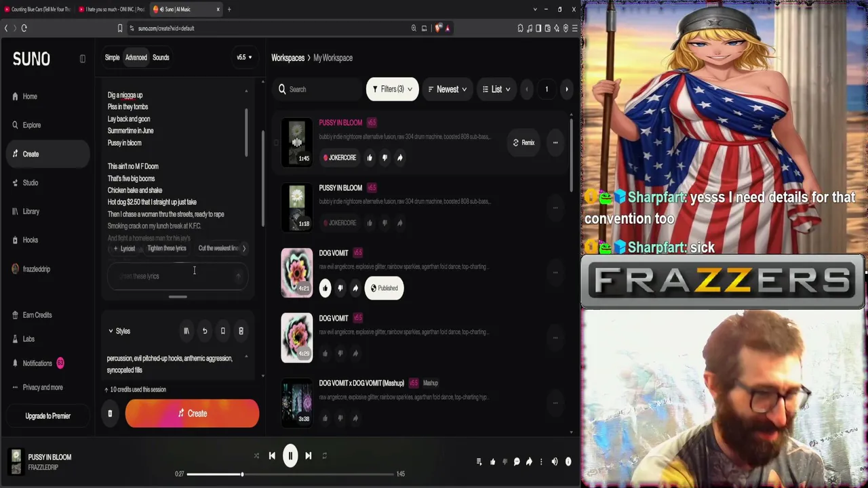Open the v5.5 model version dropdown
Image resolution: width=868 pixels, height=488 pixels.
[244, 58]
